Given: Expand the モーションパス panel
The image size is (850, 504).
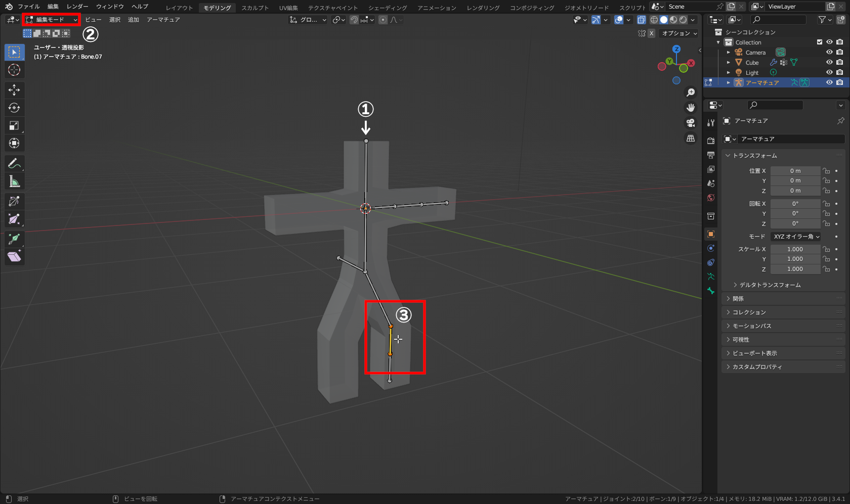Looking at the screenshot, I should 783,326.
